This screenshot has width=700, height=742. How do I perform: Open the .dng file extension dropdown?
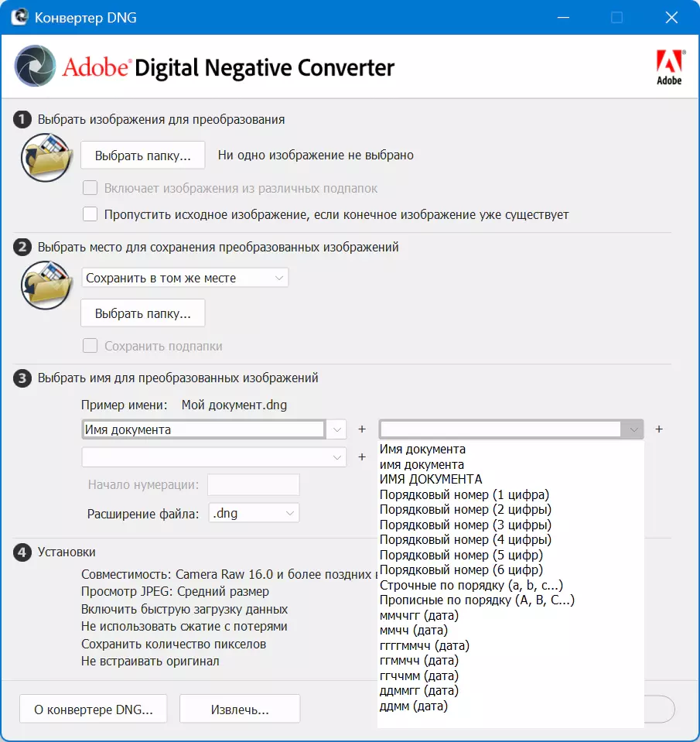[254, 513]
